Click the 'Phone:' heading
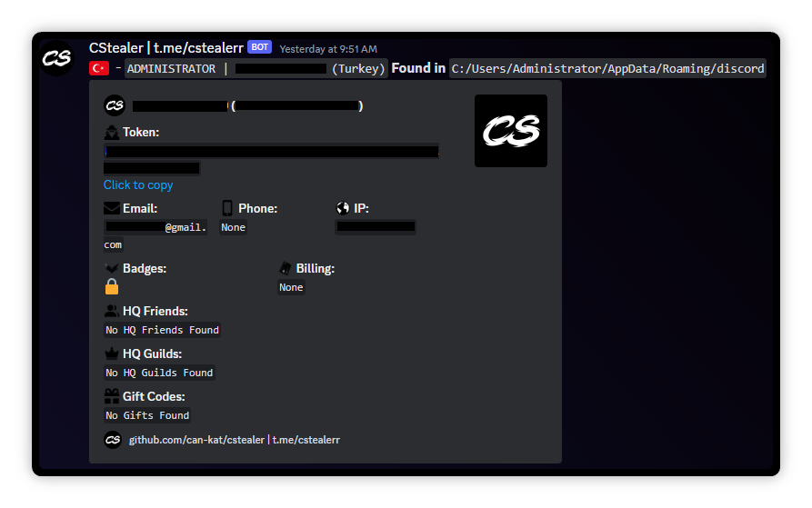Image resolution: width=812 pixels, height=508 pixels. [x=258, y=208]
